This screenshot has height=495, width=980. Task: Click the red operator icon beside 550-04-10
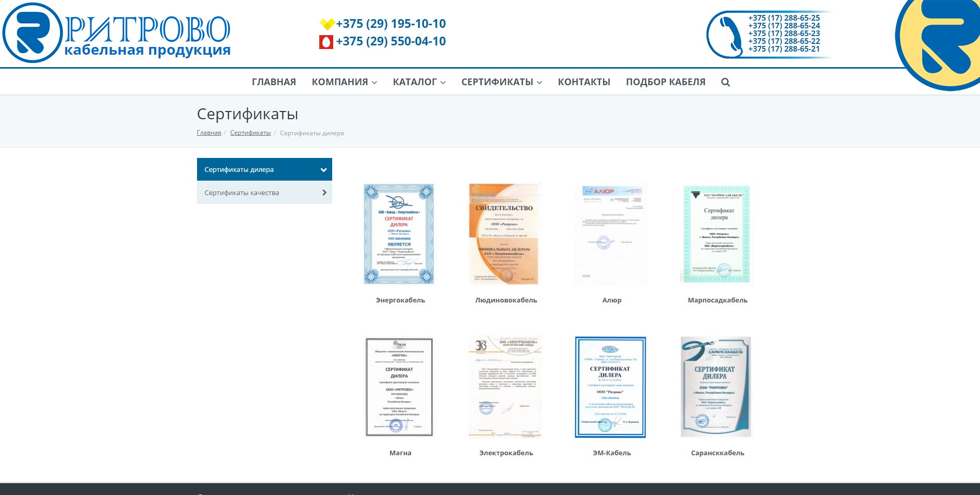point(326,42)
